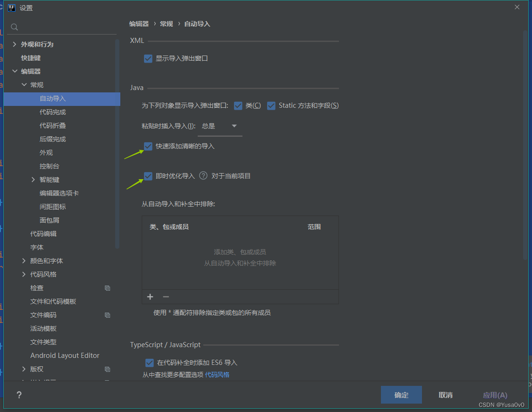Click the help question mark at bottom left
The image size is (532, 412).
(x=19, y=395)
